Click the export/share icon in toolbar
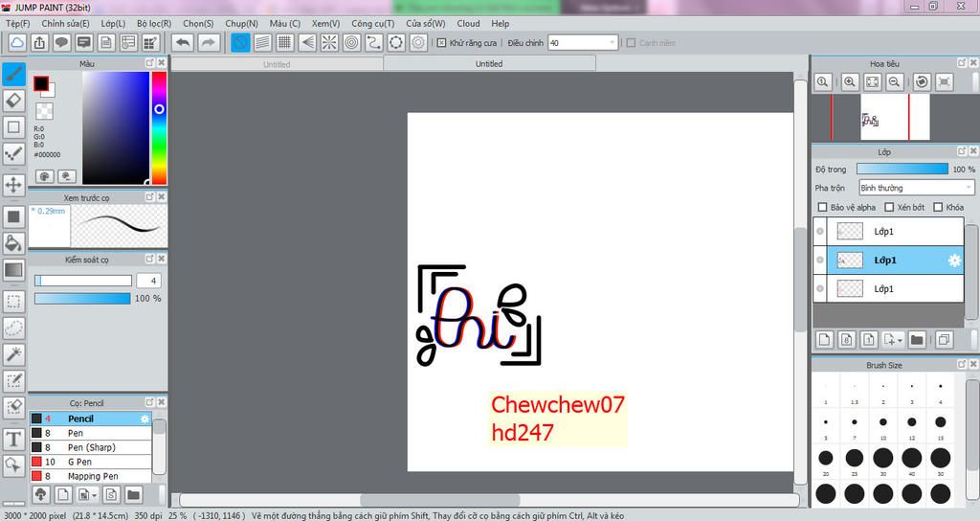 [x=39, y=42]
